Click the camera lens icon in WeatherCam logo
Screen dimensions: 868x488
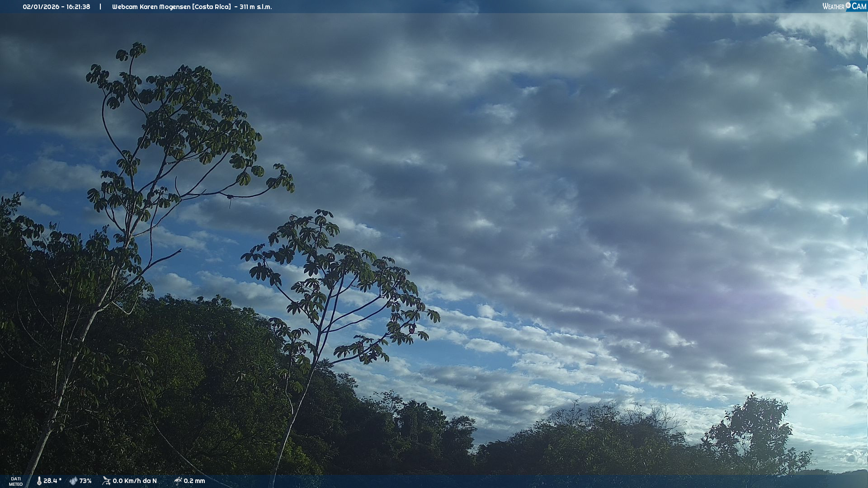pyautogui.click(x=848, y=5)
